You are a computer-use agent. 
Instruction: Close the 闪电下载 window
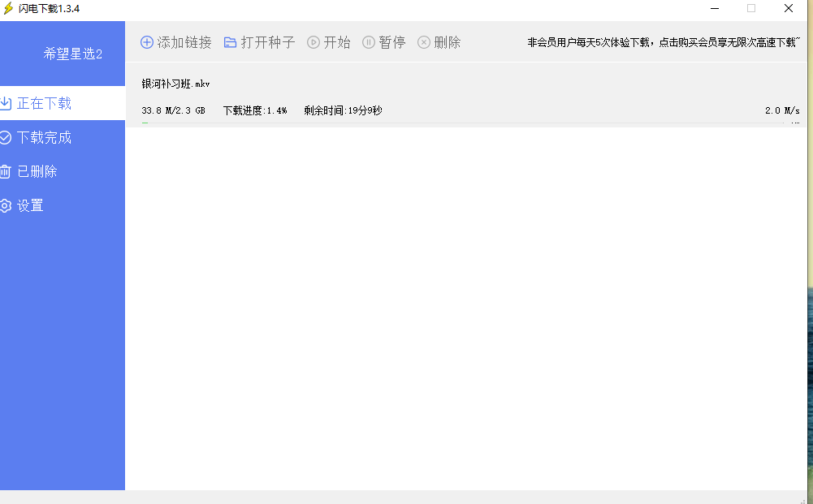tap(789, 8)
